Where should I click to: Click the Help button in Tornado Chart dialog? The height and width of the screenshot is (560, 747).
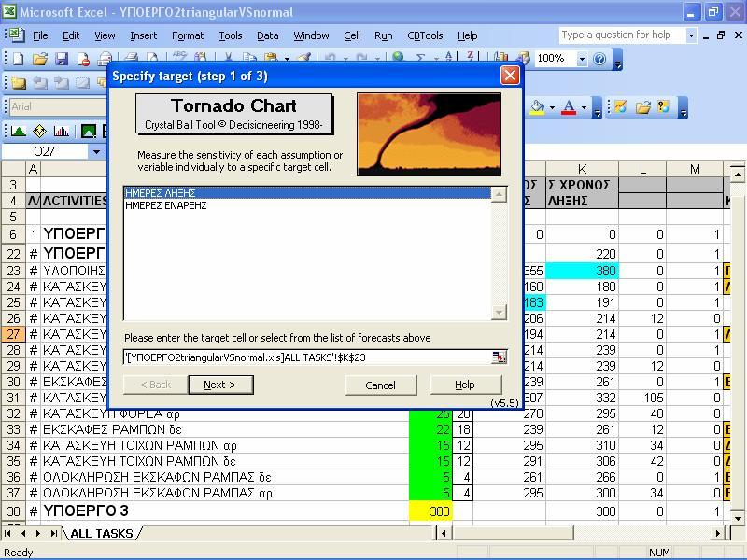tap(465, 385)
